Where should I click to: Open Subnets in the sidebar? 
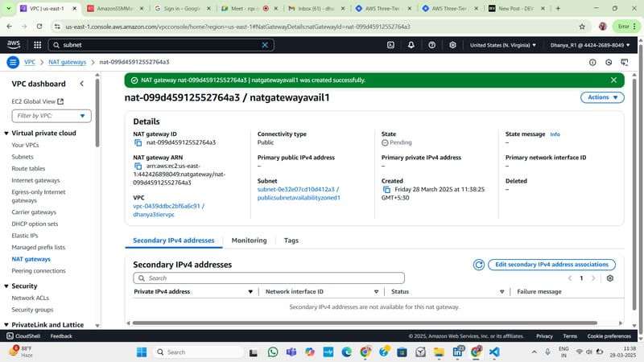click(23, 157)
